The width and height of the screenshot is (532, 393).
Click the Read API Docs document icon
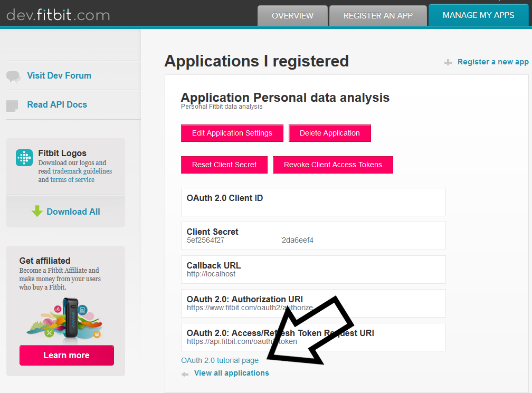[12, 106]
